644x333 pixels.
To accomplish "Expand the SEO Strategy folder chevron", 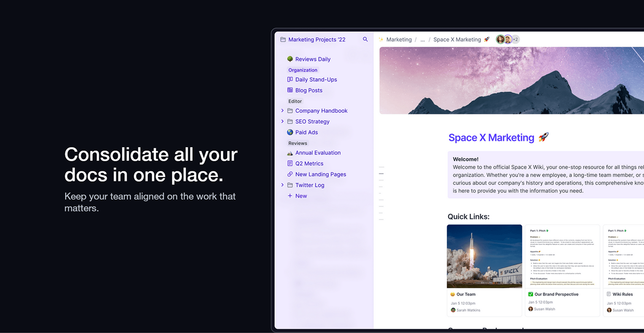I will pos(282,121).
